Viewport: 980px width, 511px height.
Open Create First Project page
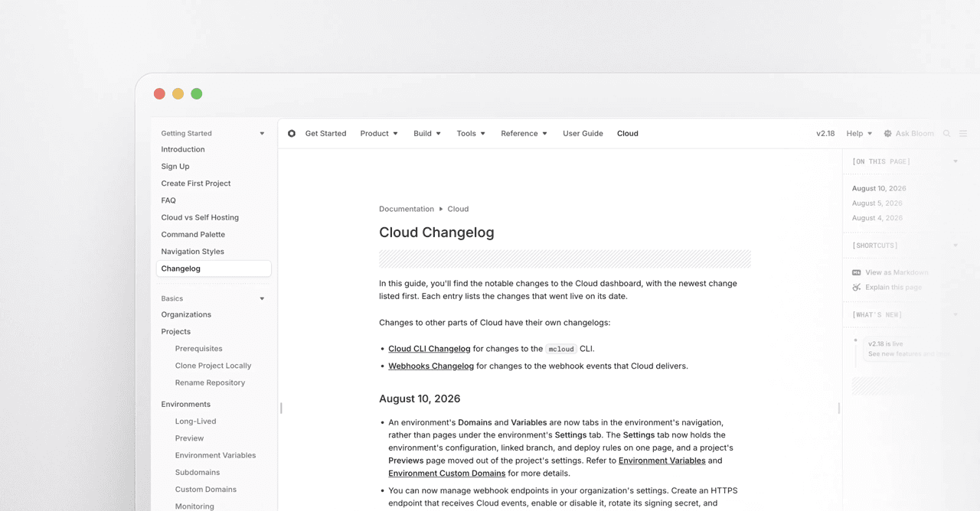pos(196,184)
